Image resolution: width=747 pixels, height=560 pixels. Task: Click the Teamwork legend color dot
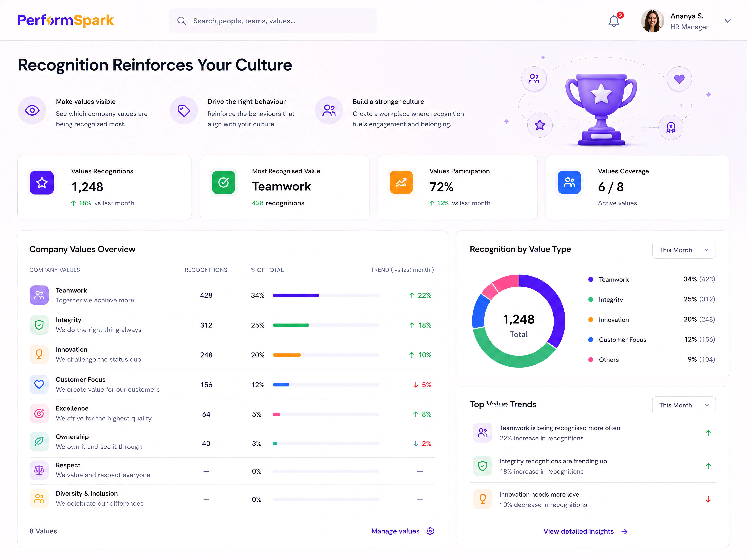click(591, 279)
